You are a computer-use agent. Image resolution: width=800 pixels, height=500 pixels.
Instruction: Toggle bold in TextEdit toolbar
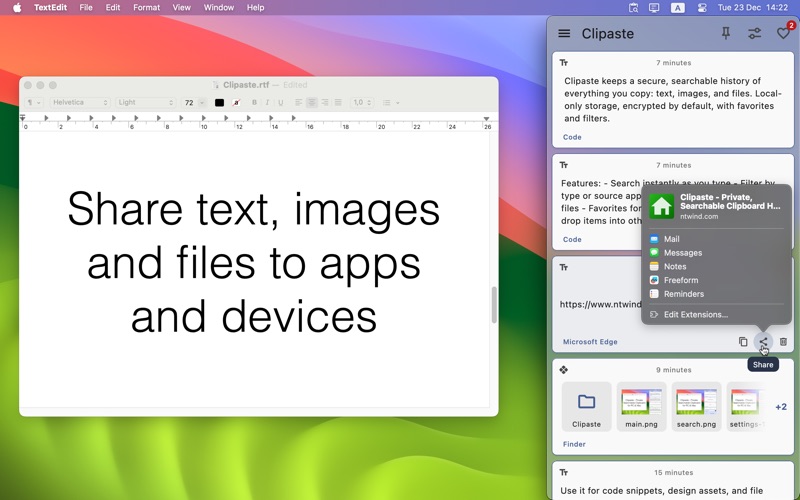(x=254, y=103)
